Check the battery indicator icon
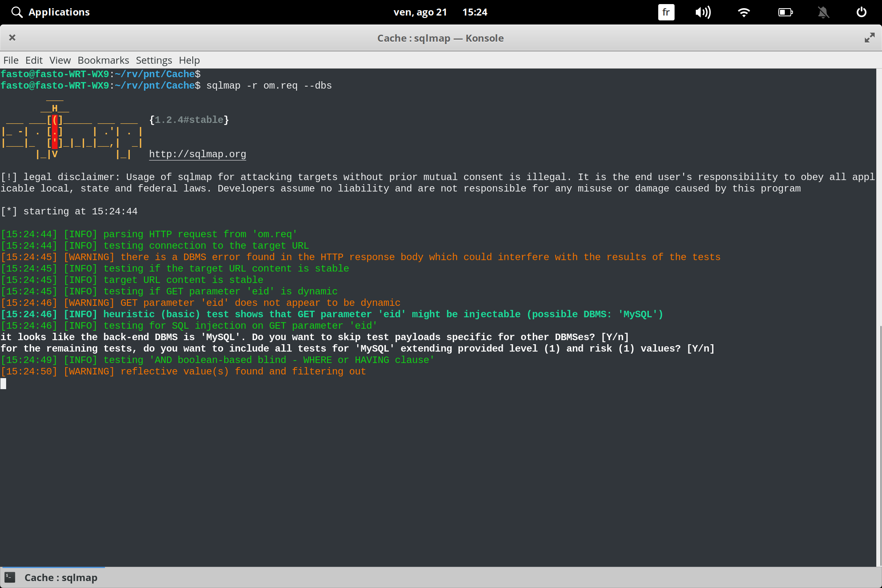 click(x=785, y=12)
